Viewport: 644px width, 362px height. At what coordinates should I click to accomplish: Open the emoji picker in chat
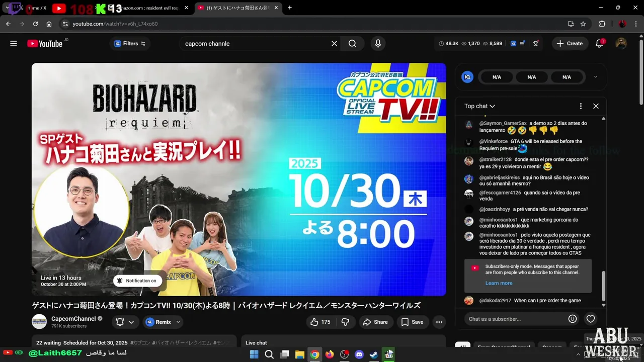click(573, 319)
